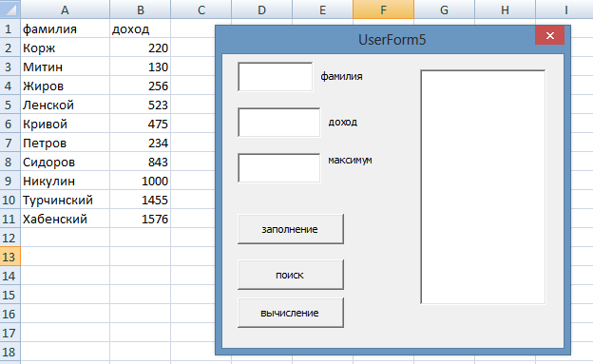Select row 5 header

pos(10,105)
